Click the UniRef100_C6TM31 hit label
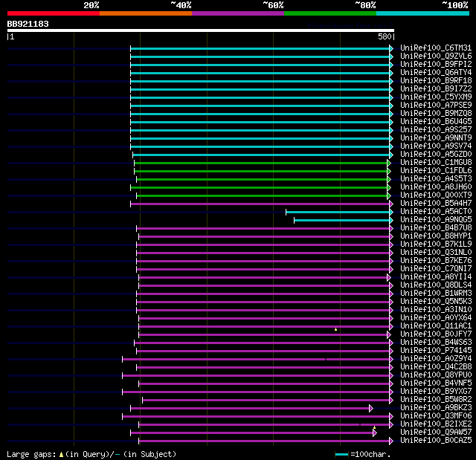The image size is (476, 460). point(436,48)
